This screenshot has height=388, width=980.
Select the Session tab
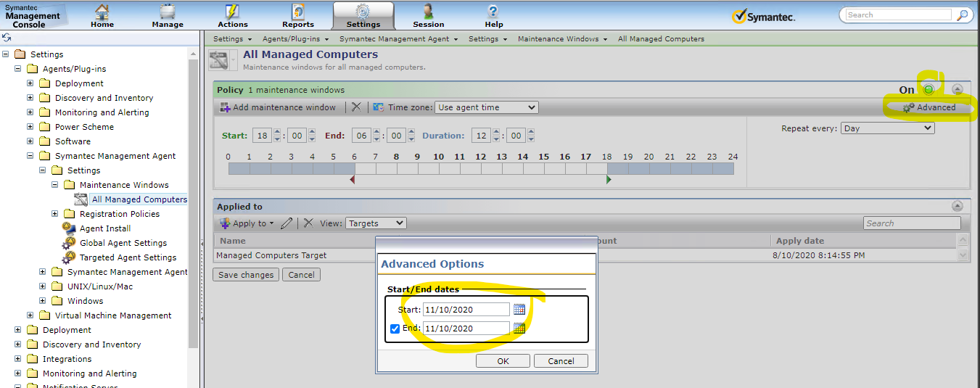click(429, 15)
